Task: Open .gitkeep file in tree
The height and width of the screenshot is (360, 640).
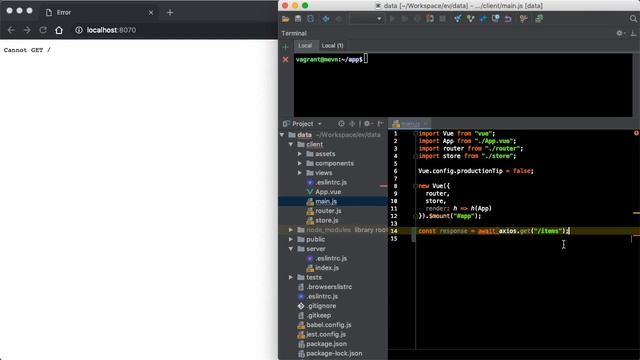Action: (319, 315)
